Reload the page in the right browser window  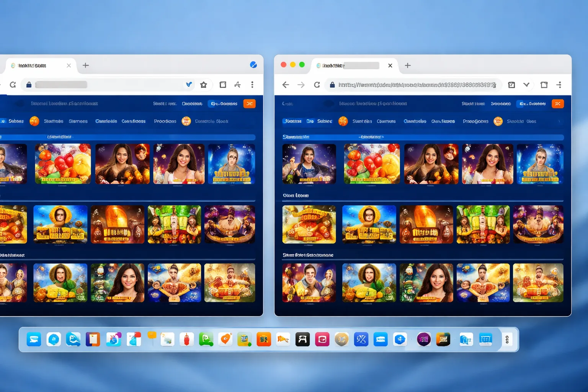pos(317,85)
